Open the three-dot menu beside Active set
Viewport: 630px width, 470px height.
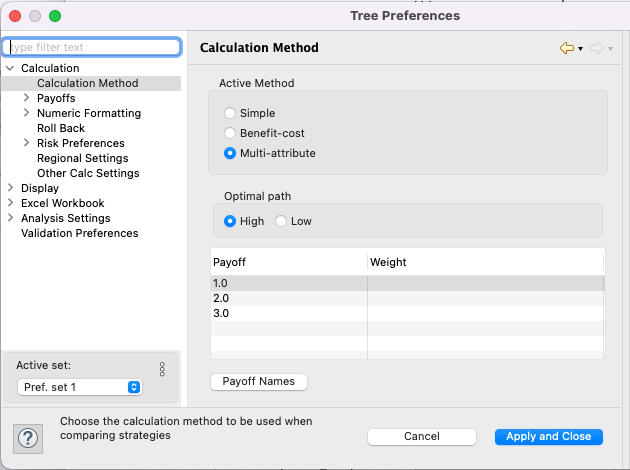(162, 369)
